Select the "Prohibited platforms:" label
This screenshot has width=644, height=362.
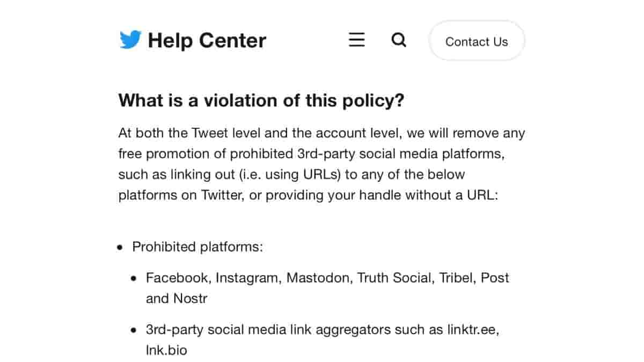197,247
